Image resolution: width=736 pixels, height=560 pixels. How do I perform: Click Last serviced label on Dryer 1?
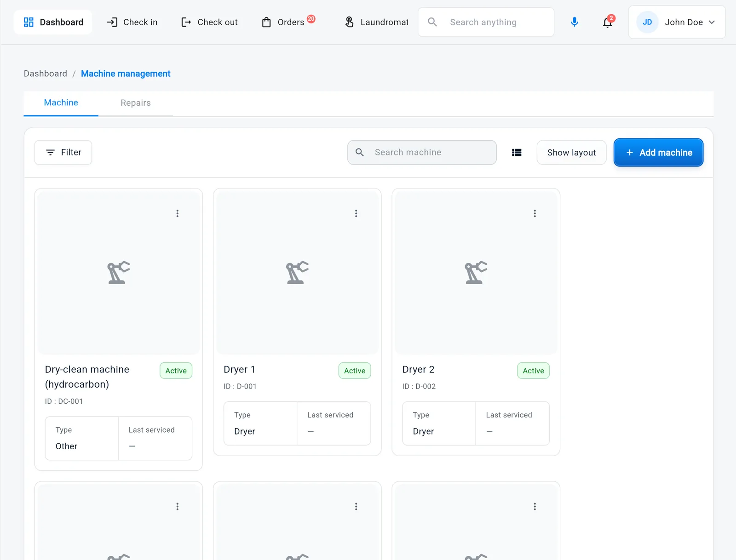point(330,415)
